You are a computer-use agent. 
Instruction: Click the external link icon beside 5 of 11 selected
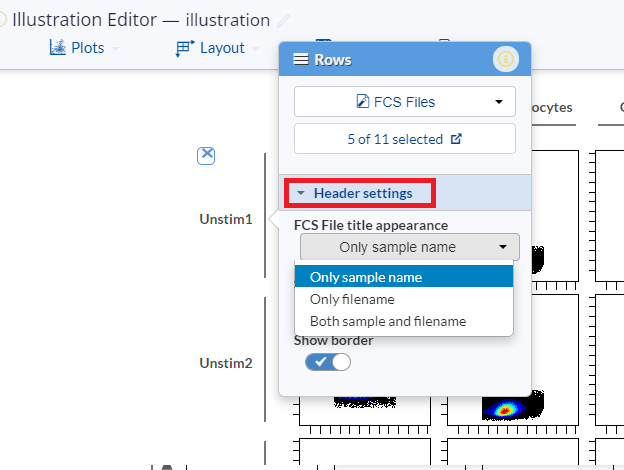[457, 139]
